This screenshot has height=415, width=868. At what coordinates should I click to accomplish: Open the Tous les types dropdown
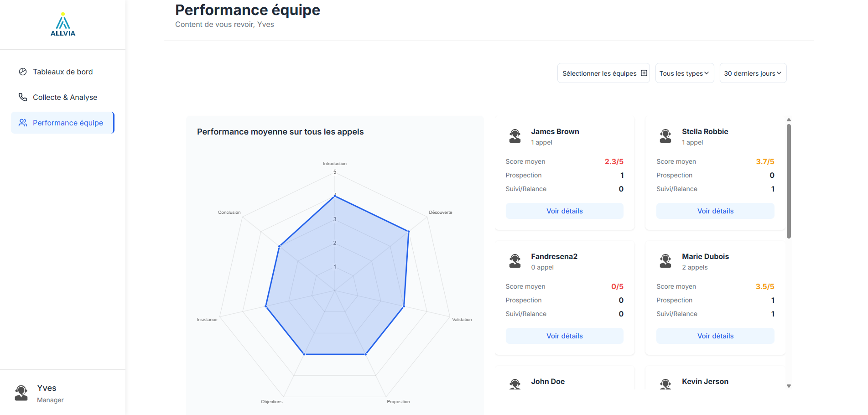click(x=684, y=73)
